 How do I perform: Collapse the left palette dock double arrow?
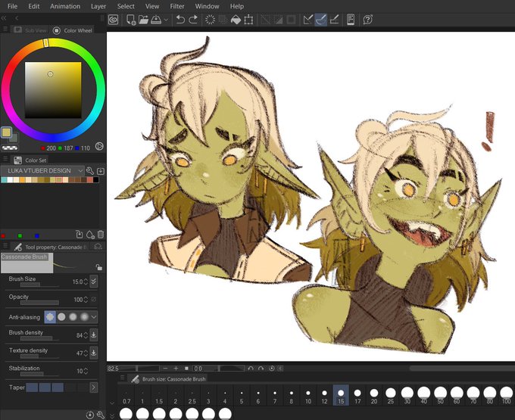pos(4,18)
